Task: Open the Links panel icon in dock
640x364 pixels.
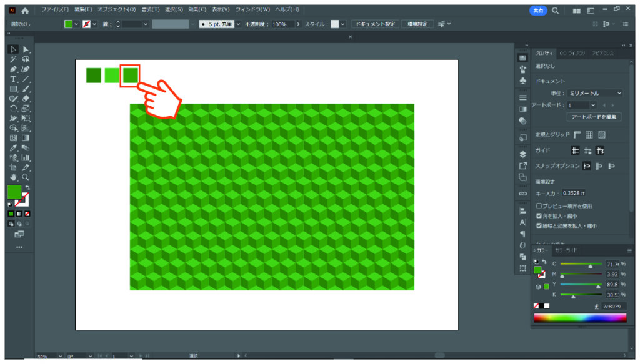Action: click(x=523, y=194)
